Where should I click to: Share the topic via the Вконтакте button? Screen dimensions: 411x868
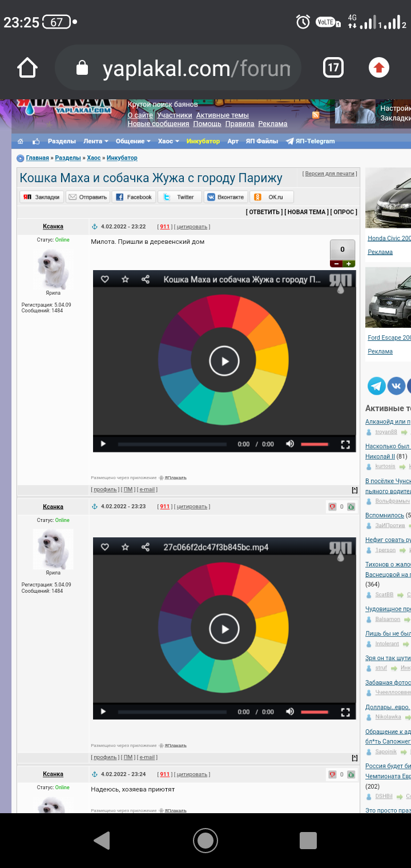pos(226,197)
